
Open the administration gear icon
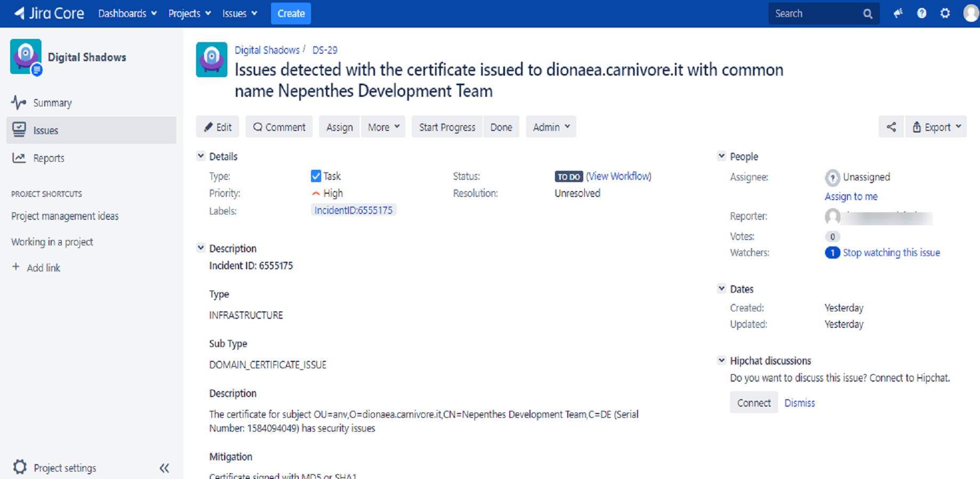tap(945, 13)
